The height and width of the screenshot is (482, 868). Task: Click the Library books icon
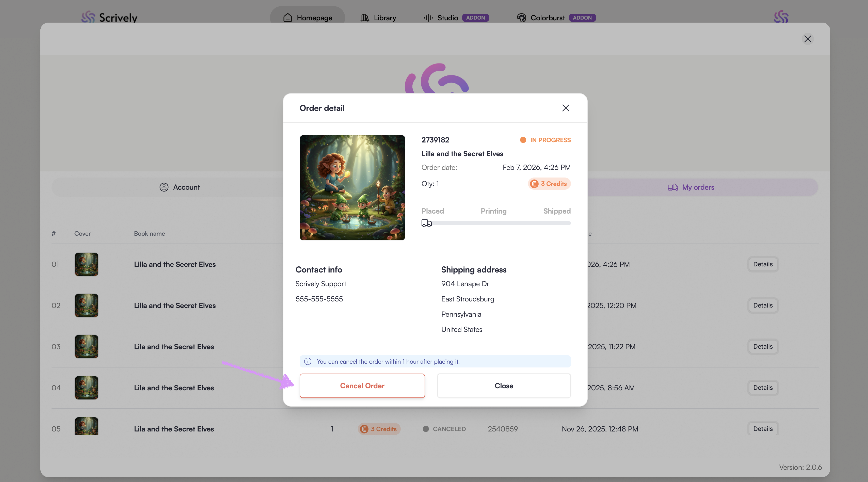tap(365, 18)
